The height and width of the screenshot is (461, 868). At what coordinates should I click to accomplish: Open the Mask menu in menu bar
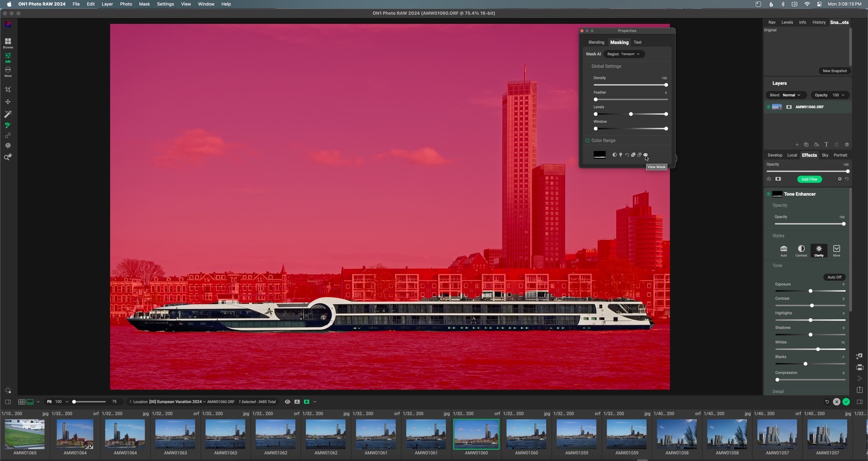coord(144,4)
